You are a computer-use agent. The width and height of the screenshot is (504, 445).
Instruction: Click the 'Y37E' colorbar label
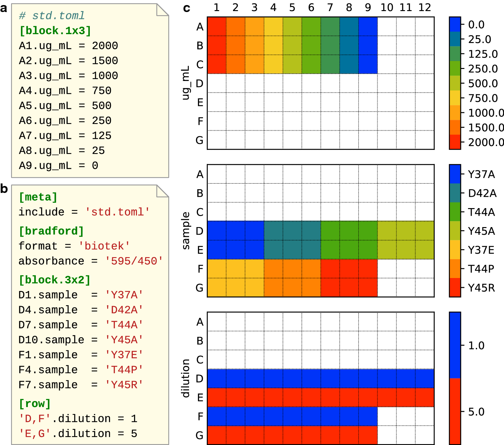point(481,250)
